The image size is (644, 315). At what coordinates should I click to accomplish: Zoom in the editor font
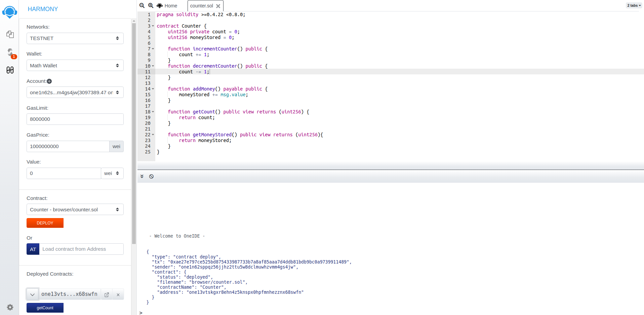pyautogui.click(x=151, y=6)
